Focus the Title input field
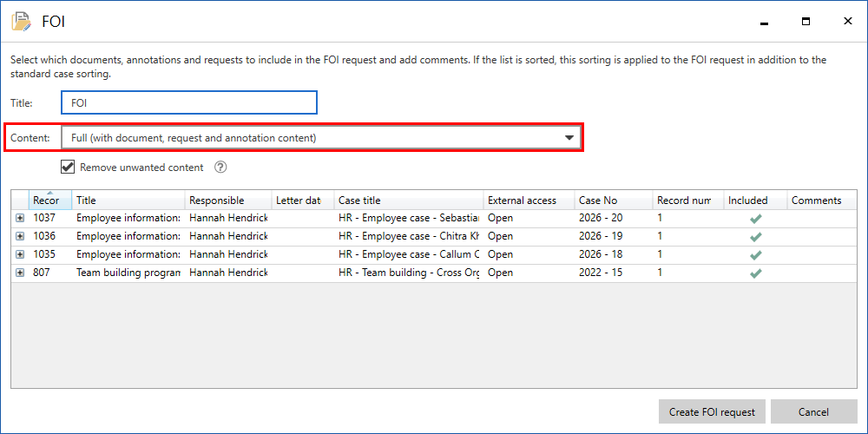The image size is (868, 434). tap(188, 103)
